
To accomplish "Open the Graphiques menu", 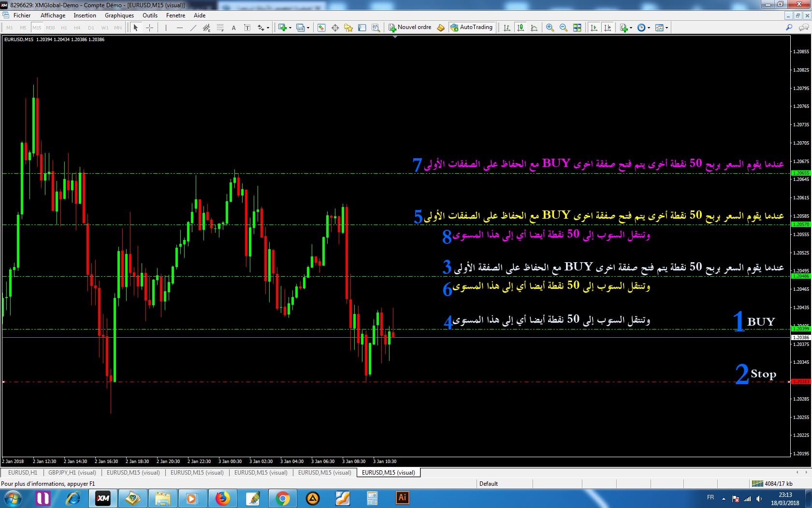I will 119,15.
